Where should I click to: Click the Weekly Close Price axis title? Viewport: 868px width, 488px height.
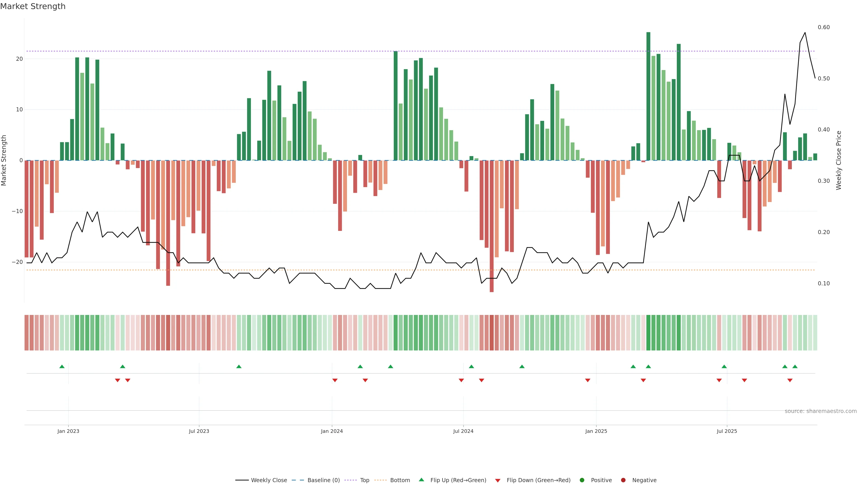click(x=839, y=160)
